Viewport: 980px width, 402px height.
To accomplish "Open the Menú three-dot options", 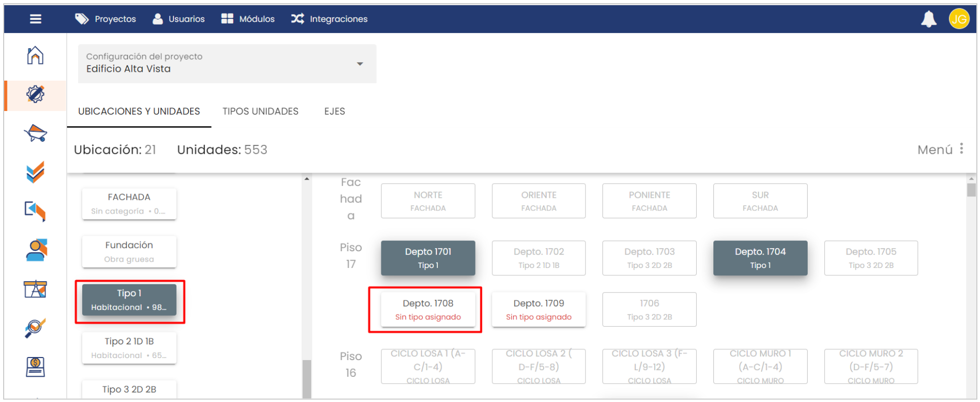I will tap(961, 149).
